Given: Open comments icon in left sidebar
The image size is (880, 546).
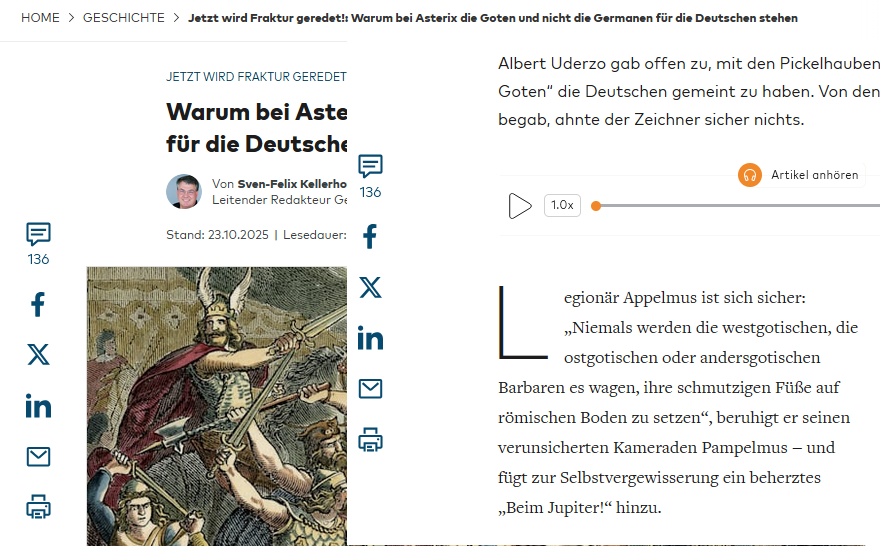Looking at the screenshot, I should pos(38,234).
